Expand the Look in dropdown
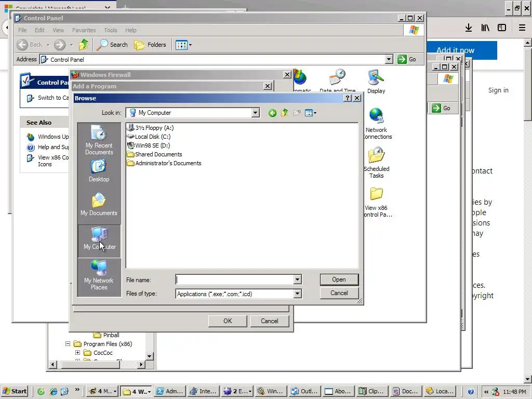Screen dimensions: 532x399 click(255, 113)
